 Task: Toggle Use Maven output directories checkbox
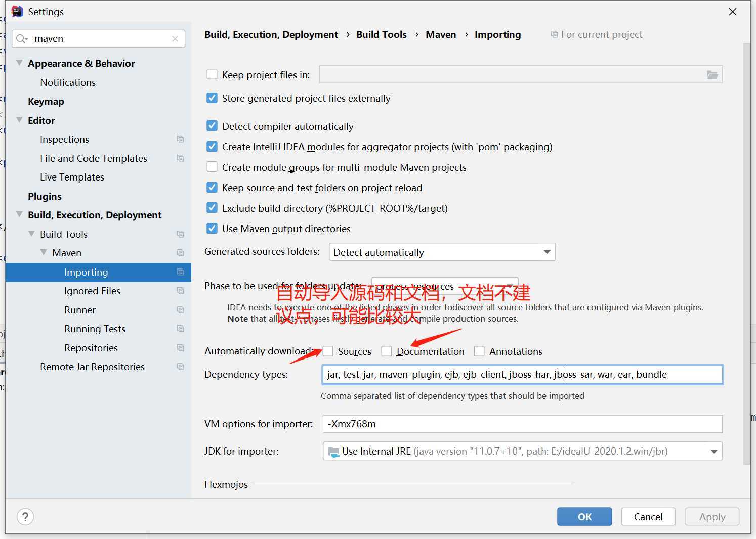[212, 229]
